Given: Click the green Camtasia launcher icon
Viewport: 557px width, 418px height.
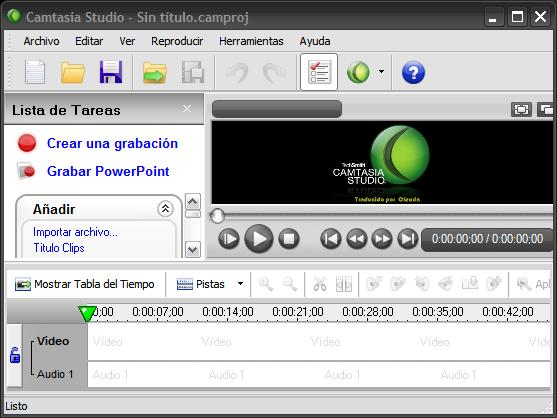Looking at the screenshot, I should tap(358, 72).
